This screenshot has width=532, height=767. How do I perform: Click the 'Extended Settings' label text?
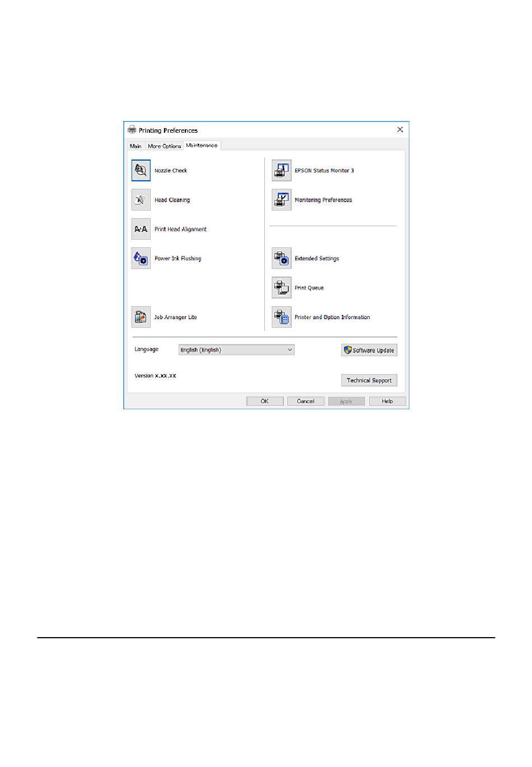coord(317,259)
